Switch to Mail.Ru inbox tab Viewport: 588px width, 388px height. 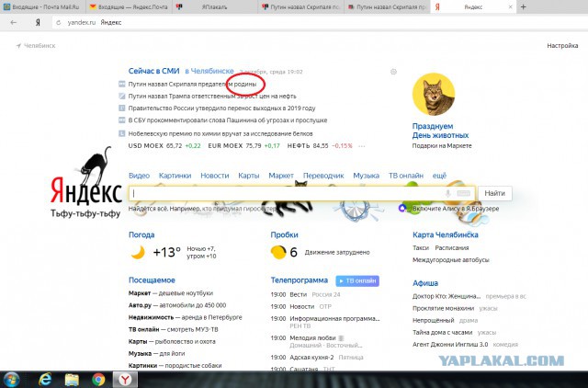(42, 6)
